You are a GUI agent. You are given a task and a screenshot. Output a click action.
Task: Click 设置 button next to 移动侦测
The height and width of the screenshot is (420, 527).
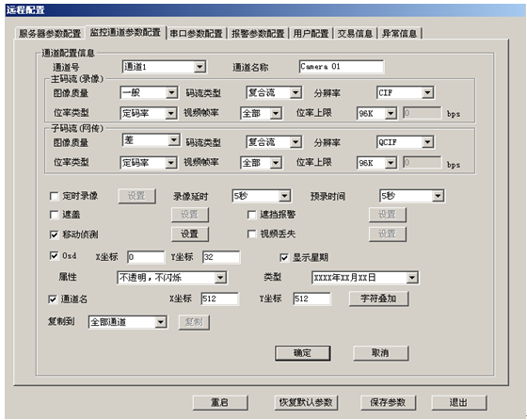pyautogui.click(x=190, y=234)
